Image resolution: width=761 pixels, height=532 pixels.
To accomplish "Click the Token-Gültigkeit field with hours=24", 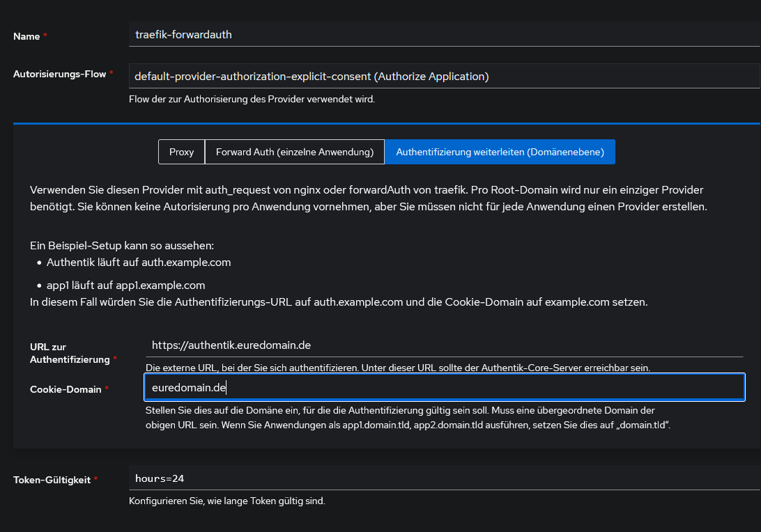I will click(x=443, y=478).
